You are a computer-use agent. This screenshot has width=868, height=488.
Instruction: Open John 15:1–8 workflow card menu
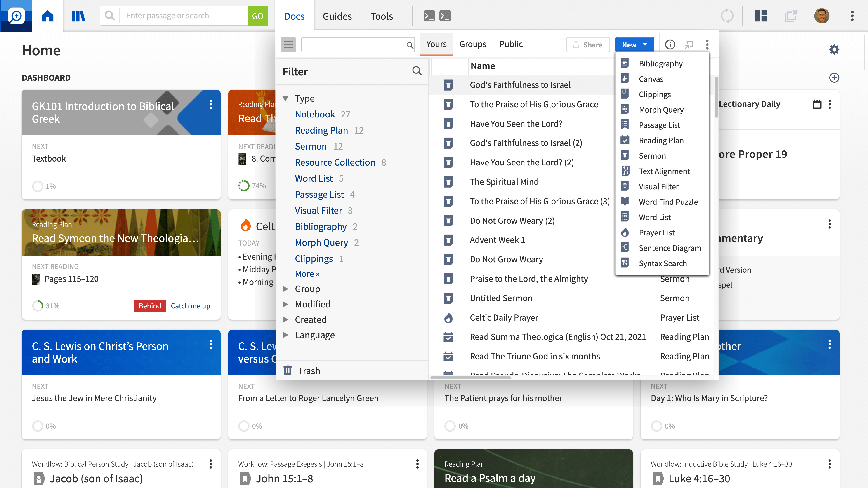(417, 464)
